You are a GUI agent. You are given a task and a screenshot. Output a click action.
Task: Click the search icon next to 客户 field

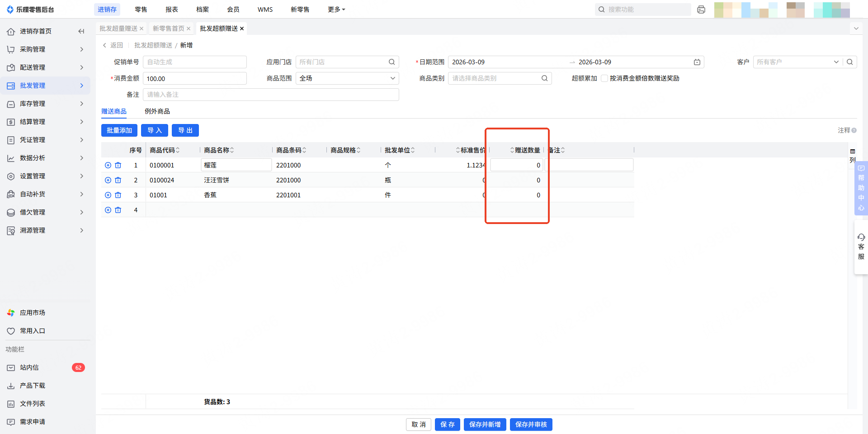(x=850, y=62)
